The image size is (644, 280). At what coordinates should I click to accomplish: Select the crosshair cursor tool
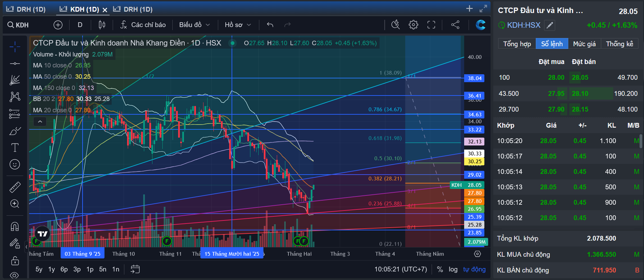click(15, 47)
